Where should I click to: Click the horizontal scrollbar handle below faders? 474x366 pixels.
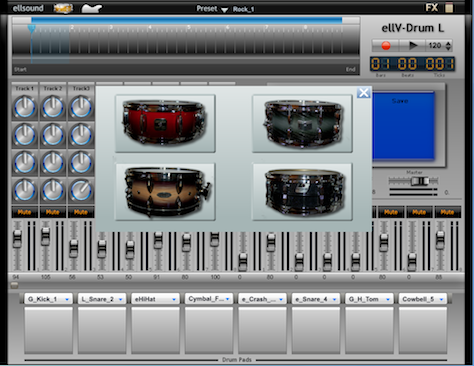14,285
